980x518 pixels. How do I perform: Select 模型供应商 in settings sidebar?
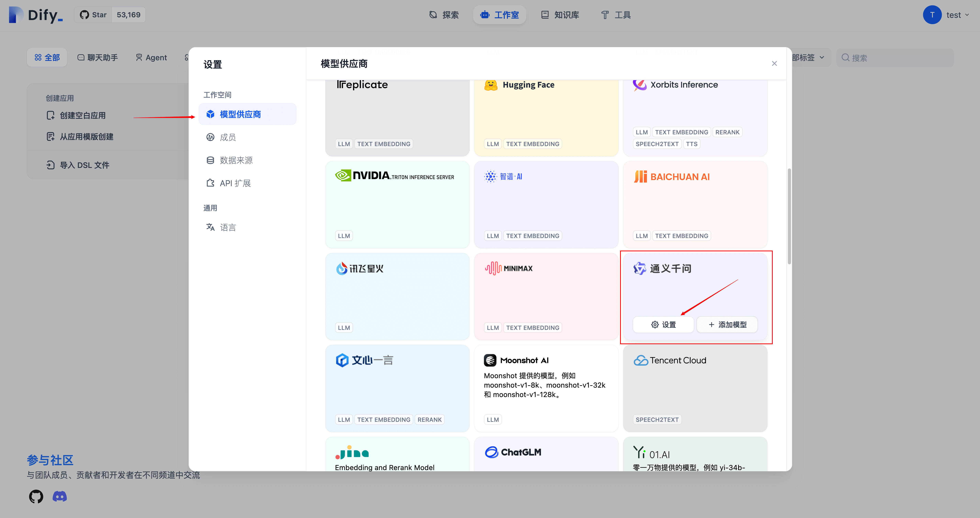(x=247, y=114)
